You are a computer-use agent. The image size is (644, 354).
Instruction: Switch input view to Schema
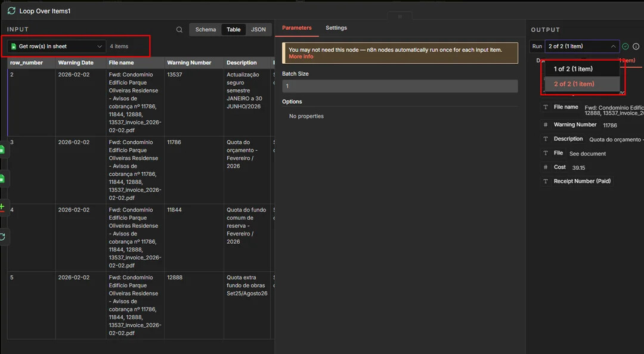[206, 30]
